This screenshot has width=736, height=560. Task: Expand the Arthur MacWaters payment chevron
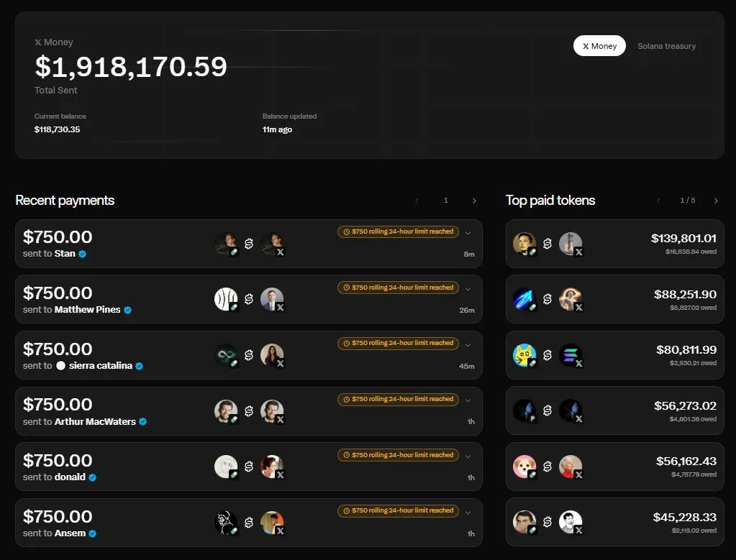[468, 400]
